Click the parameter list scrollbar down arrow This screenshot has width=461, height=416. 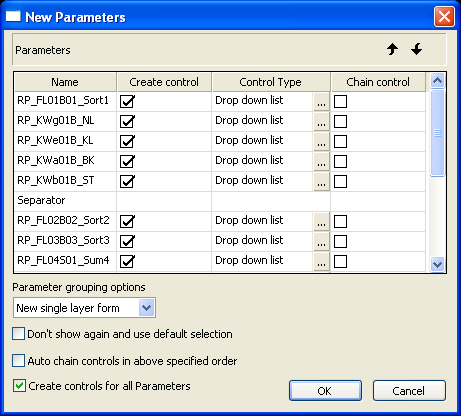pos(437,264)
